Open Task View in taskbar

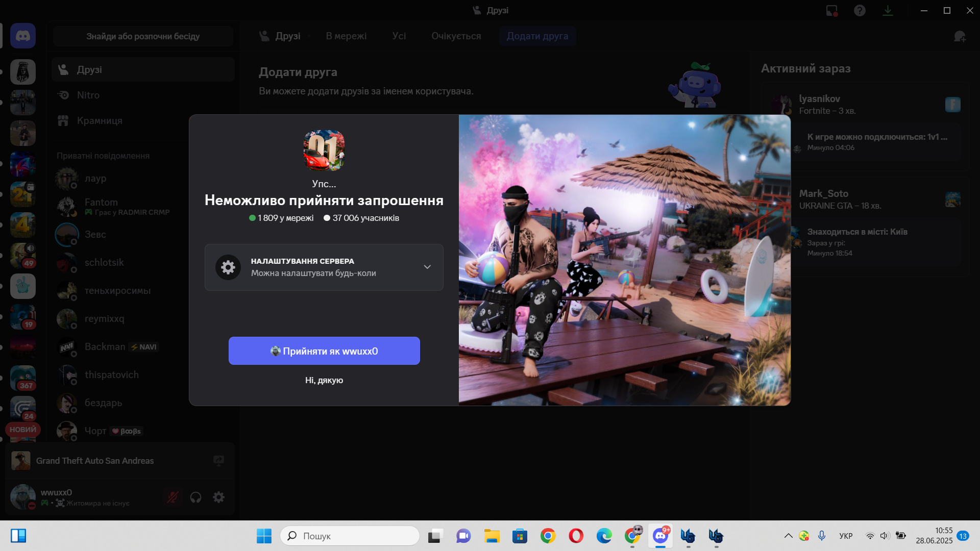pos(435,536)
